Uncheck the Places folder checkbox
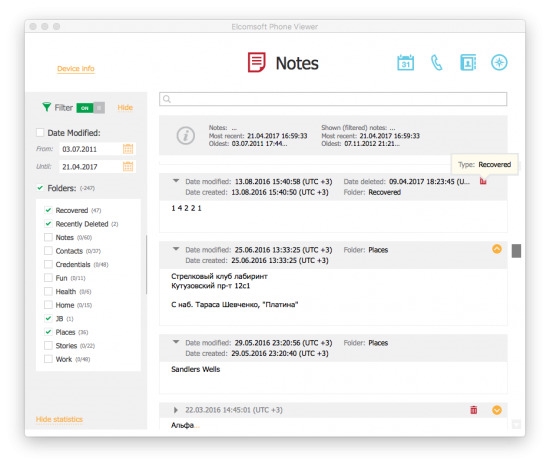Screen dimensions: 550x466 [x=48, y=332]
